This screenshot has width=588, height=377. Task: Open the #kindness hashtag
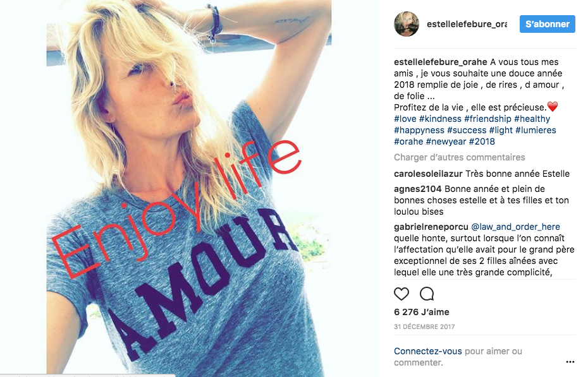440,119
